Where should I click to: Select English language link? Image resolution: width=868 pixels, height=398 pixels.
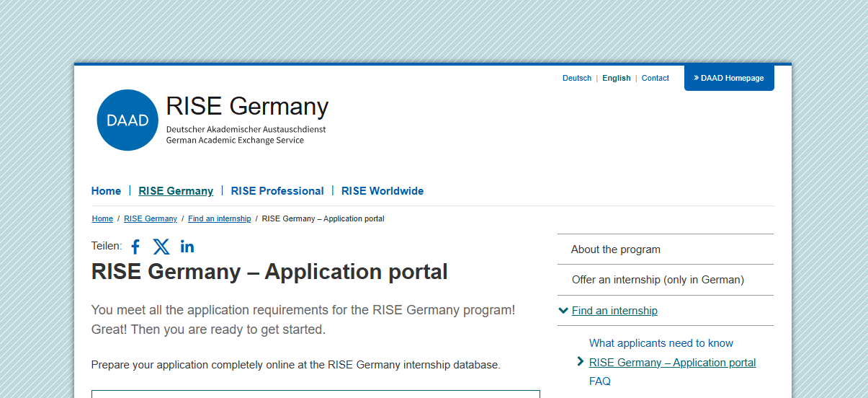click(x=616, y=78)
